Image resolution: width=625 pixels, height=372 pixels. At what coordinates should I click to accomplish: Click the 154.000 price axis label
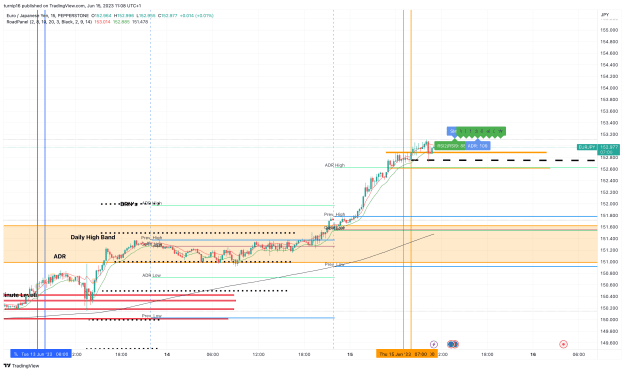609,88
